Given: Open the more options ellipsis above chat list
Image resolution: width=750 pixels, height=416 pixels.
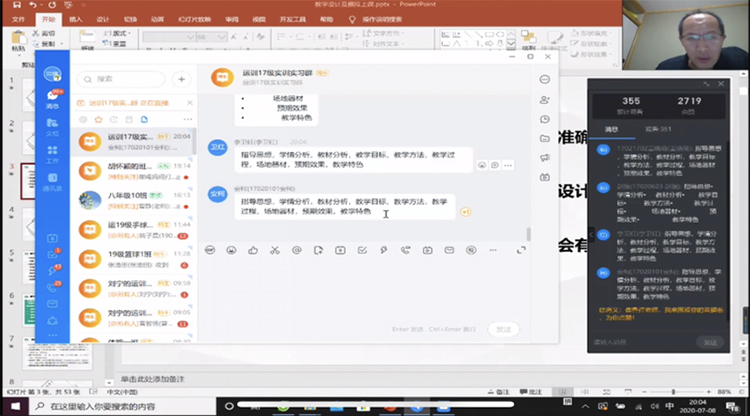Looking at the screenshot, I should 186,118.
